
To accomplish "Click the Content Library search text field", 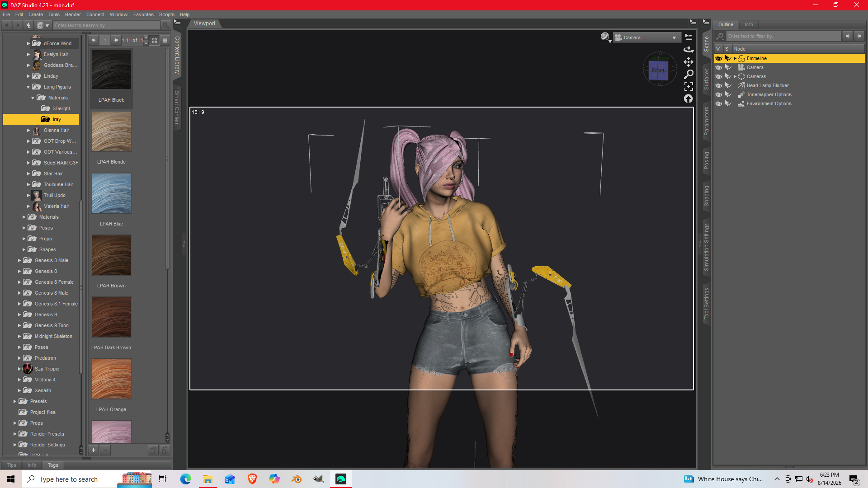I will tap(107, 25).
